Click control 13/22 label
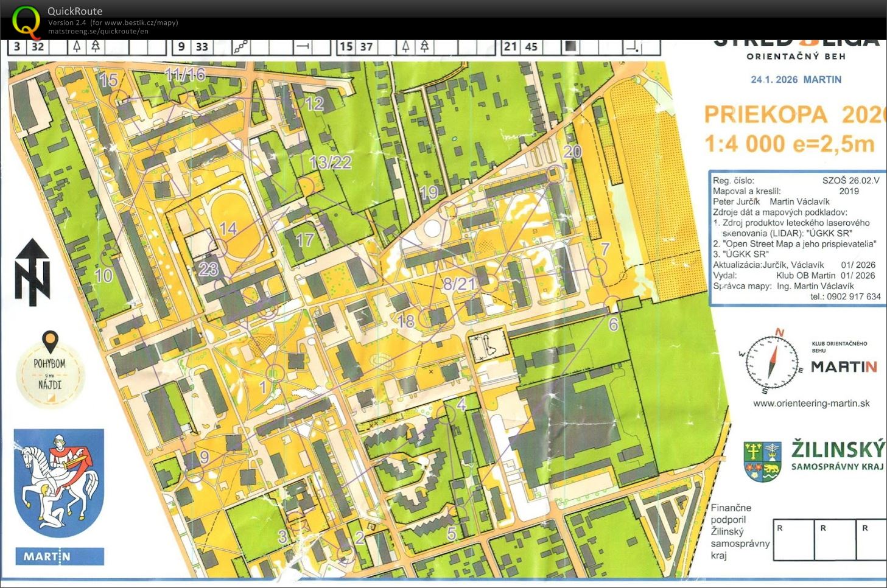The height and width of the screenshot is (588, 887). [331, 162]
